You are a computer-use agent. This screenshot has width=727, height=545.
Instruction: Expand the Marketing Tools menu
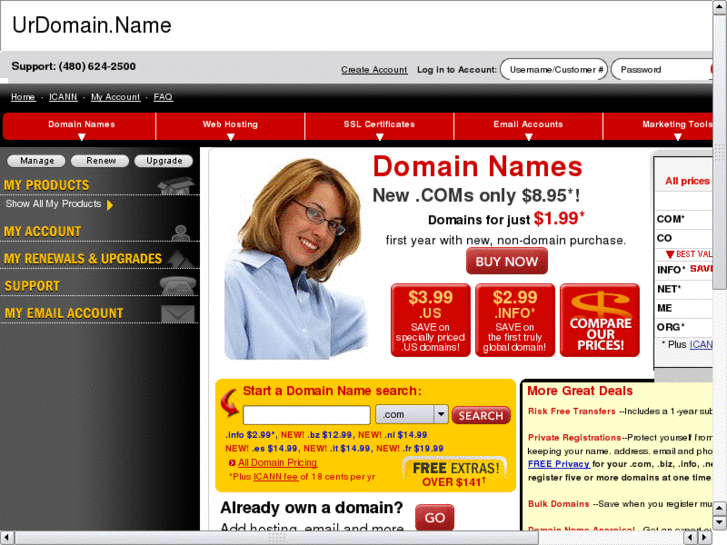pyautogui.click(x=658, y=126)
